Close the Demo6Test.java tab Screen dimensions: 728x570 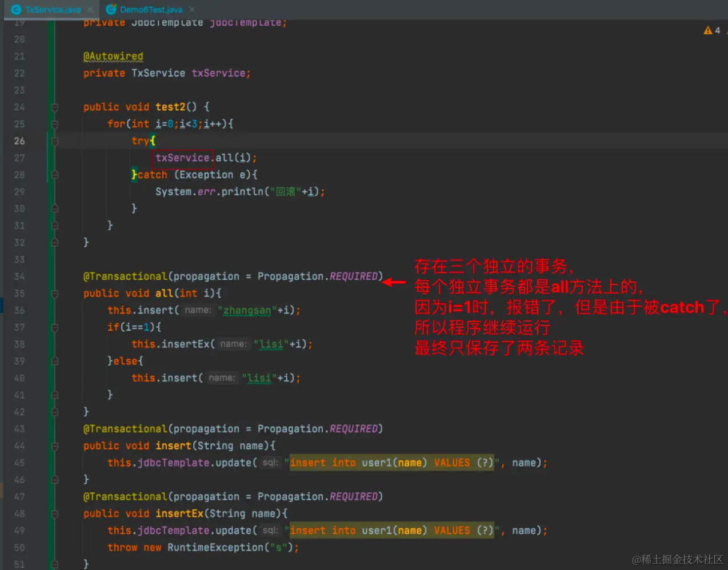[x=192, y=10]
